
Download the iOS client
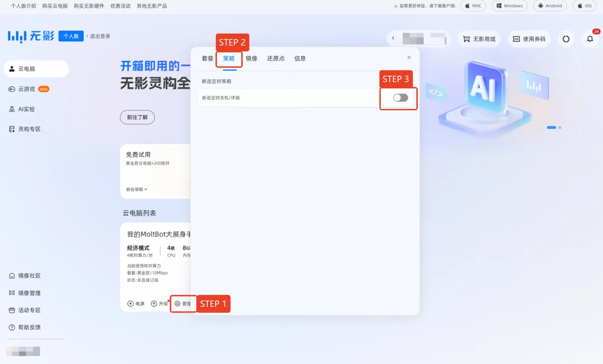(x=585, y=6)
